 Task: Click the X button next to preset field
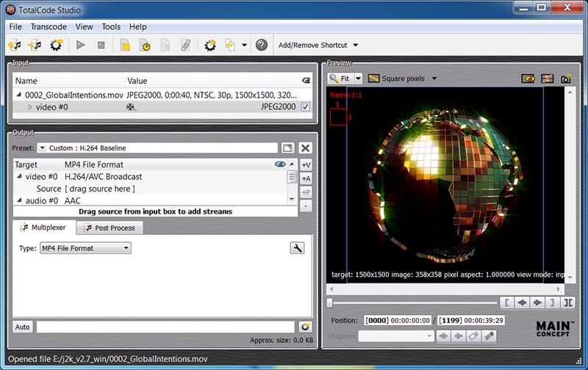tap(306, 148)
